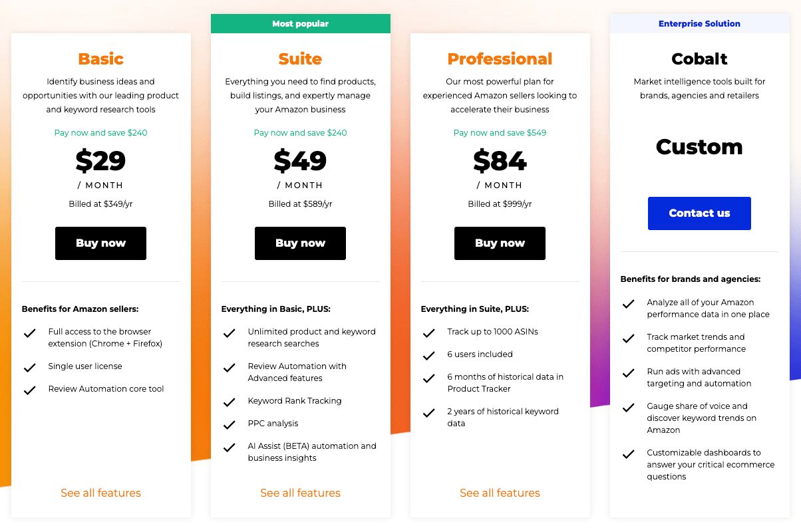Click checkmark icon beside Single user license

(29, 367)
